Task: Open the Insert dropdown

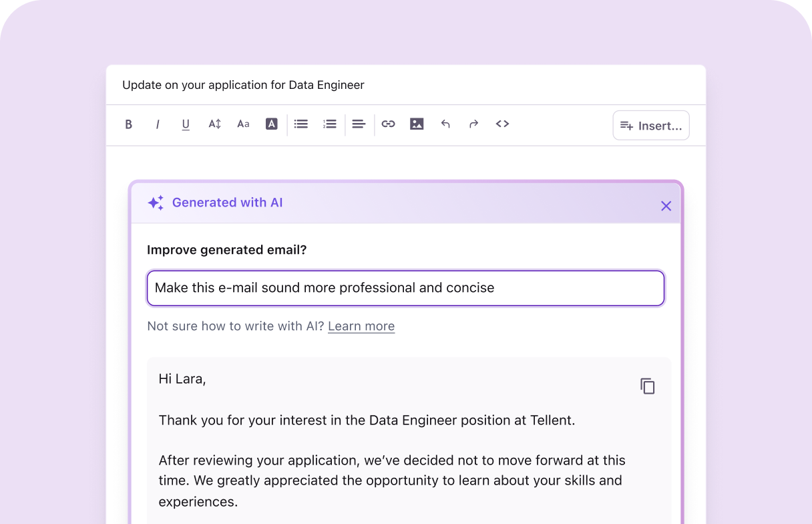Action: click(x=650, y=126)
